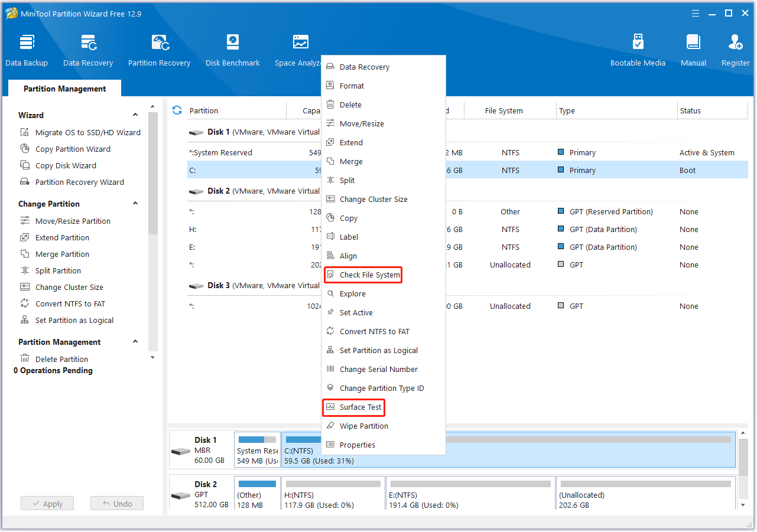Choose Surface Test from the context menu
The width and height of the screenshot is (757, 532).
383,407
